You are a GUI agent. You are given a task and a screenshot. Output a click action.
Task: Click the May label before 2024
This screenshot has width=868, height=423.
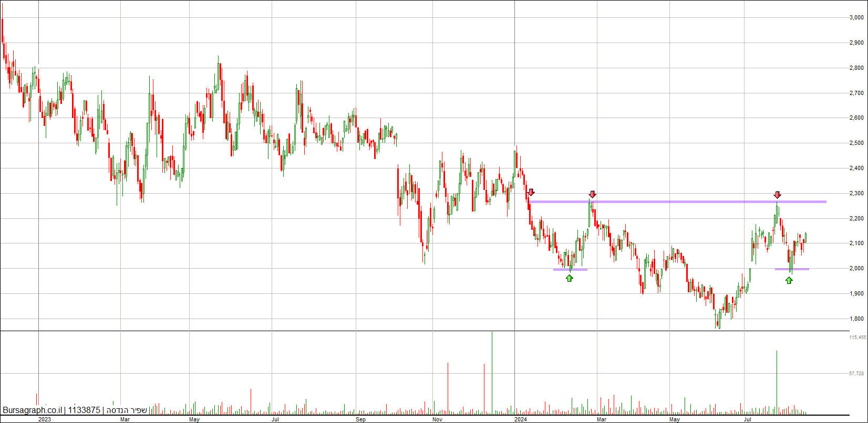[x=194, y=419]
